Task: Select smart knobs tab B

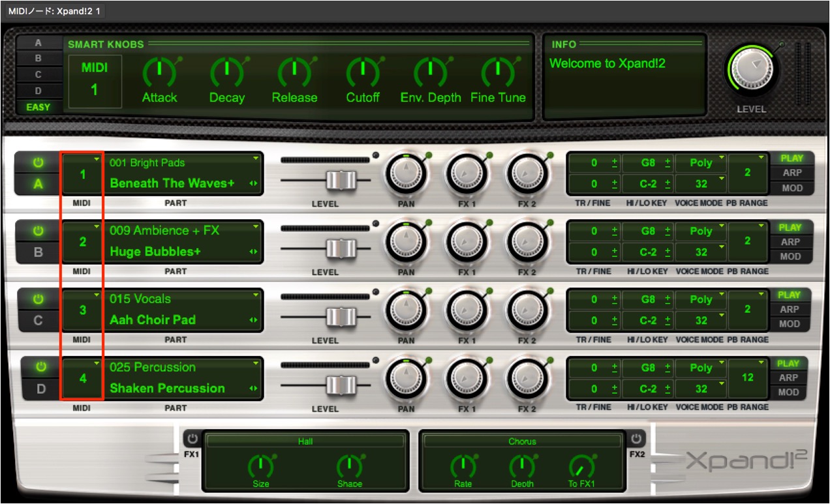Action: (38, 59)
